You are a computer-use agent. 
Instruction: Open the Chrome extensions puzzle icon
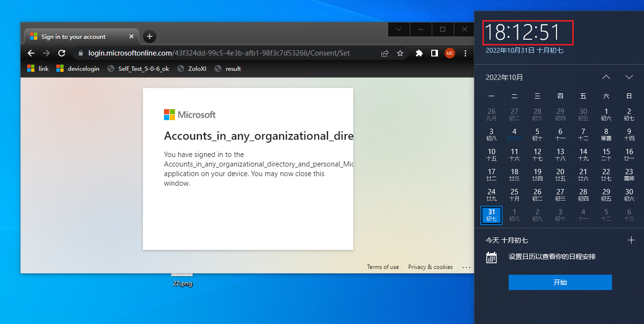[419, 53]
